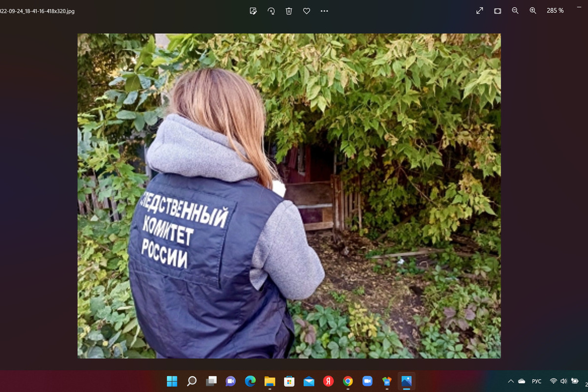Image resolution: width=588 pixels, height=392 pixels.
Task: Zoom in with the plus magnifier
Action: [x=533, y=11]
